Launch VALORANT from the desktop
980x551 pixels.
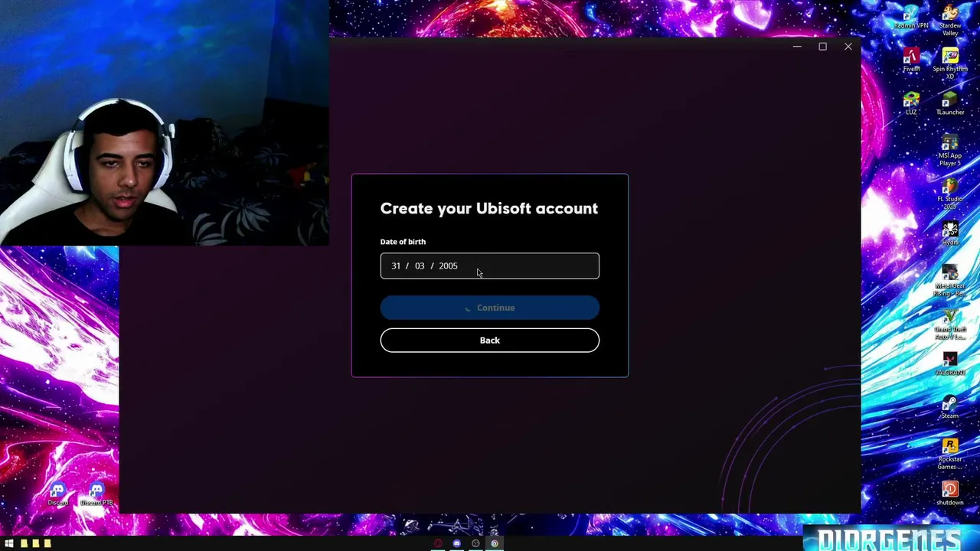coord(950,364)
